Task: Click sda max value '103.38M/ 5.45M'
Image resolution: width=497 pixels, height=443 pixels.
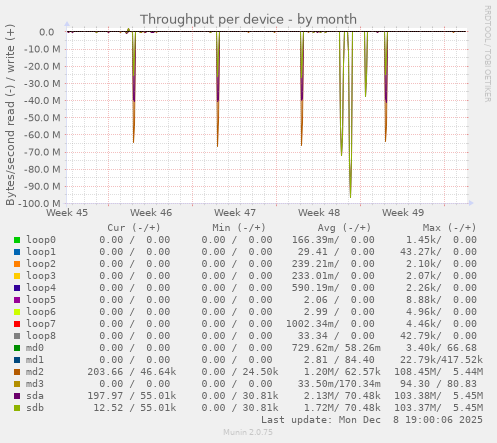Action: pos(439,396)
